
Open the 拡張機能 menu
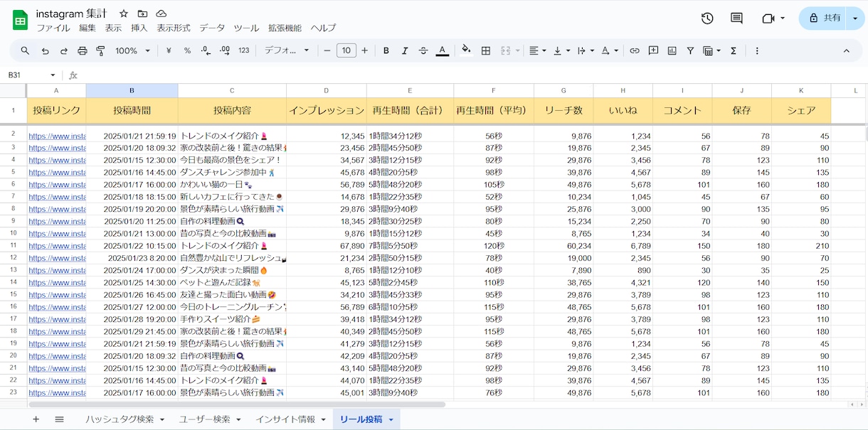285,28
